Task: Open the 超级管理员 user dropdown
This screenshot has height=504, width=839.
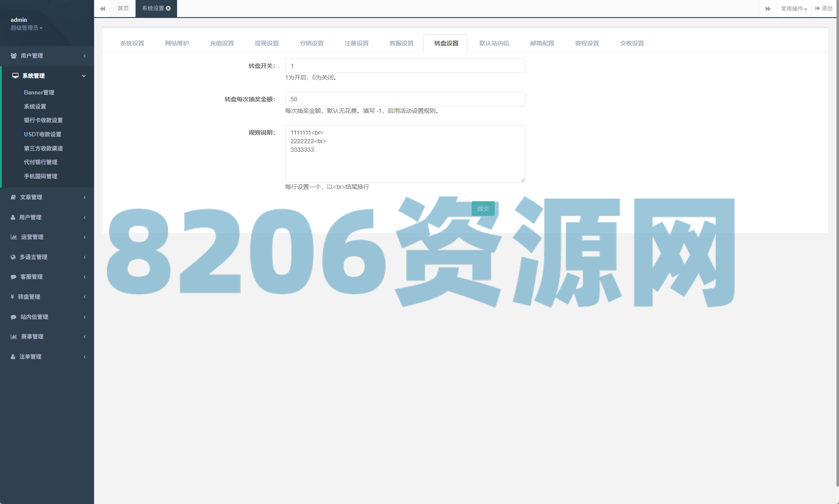Action: coord(27,28)
